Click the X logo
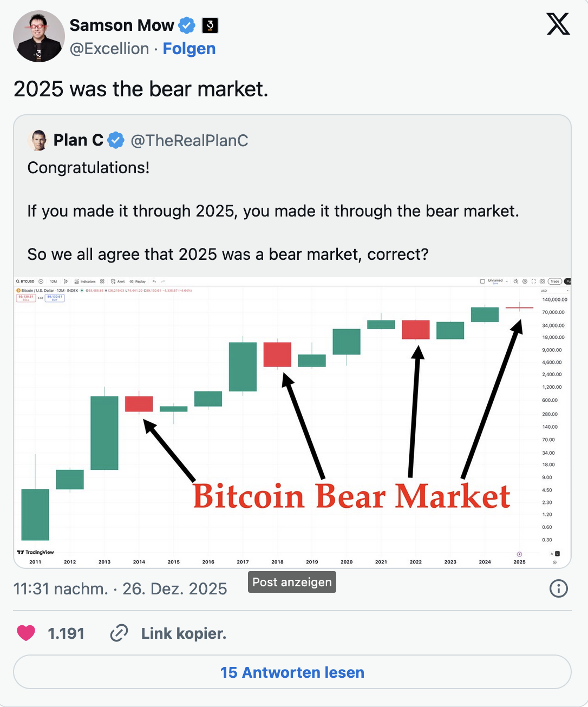The image size is (588, 707). [558, 24]
